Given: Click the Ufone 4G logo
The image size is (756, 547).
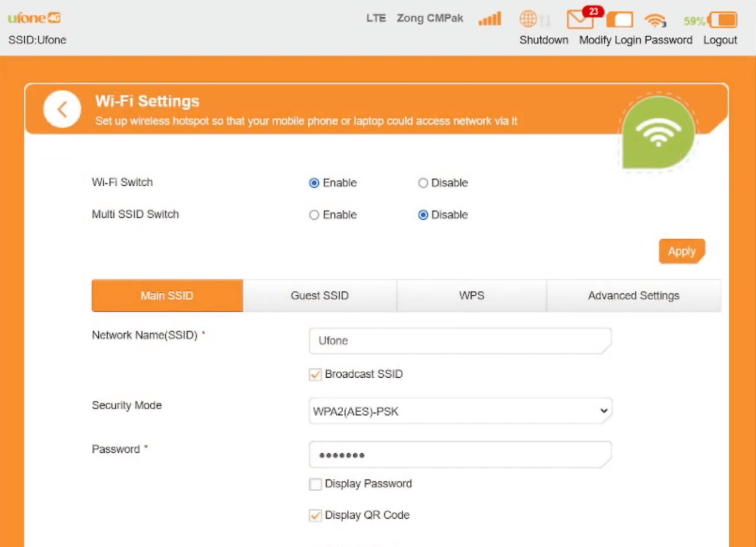Looking at the screenshot, I should tap(34, 18).
